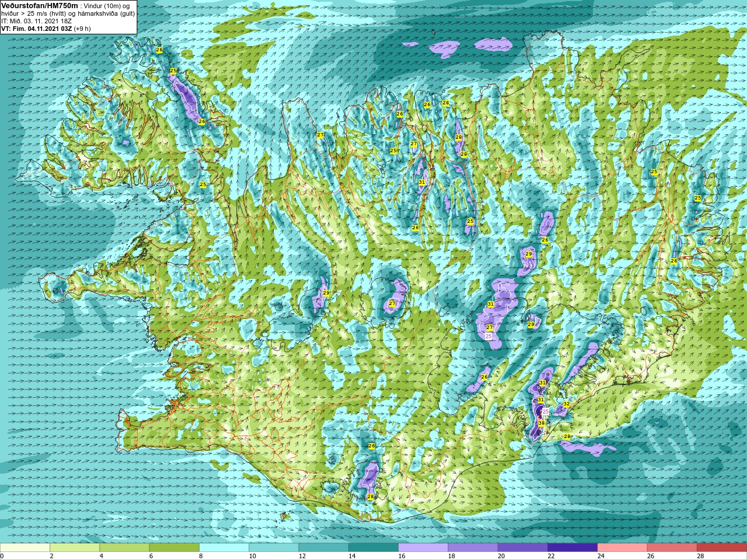Image resolution: width=747 pixels, height=560 pixels.
Task: Click the 26–28 salmon legend swatch
Action: 672,548
